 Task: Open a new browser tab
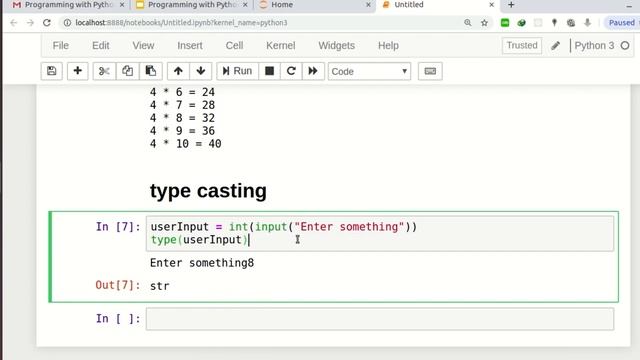coord(511,5)
